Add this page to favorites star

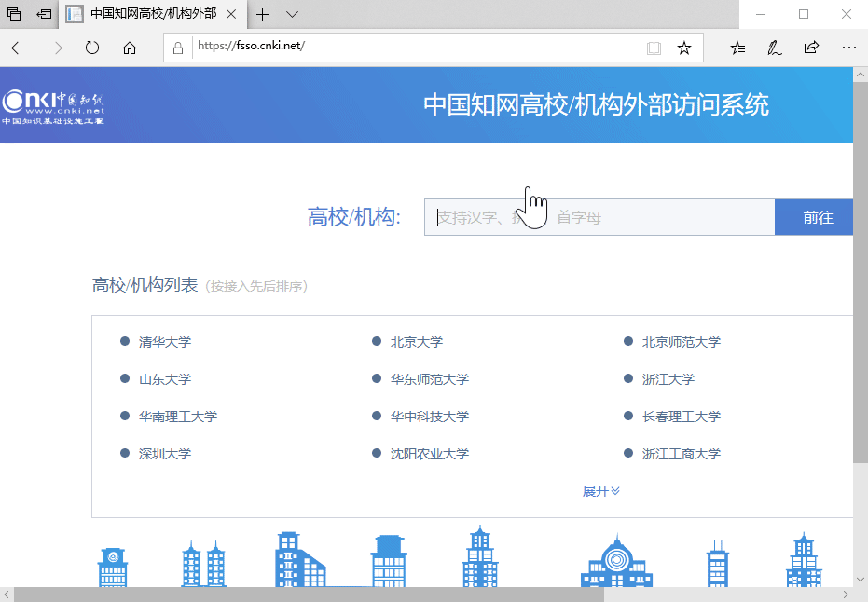coord(684,48)
